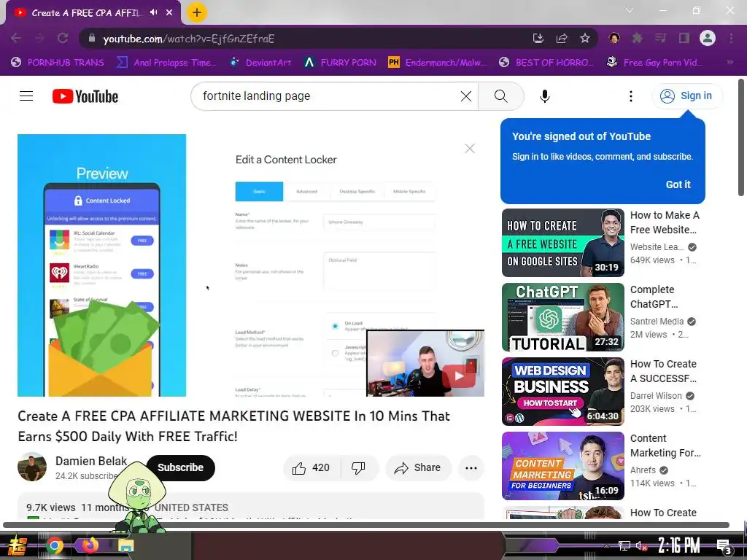Open YouTube settings three-dot menu
The height and width of the screenshot is (560, 747).
[631, 96]
